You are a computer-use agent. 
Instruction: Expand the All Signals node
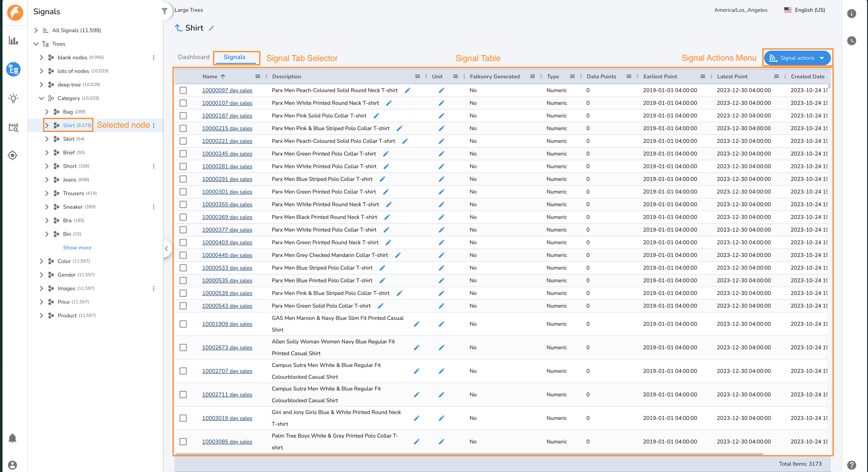click(36, 30)
